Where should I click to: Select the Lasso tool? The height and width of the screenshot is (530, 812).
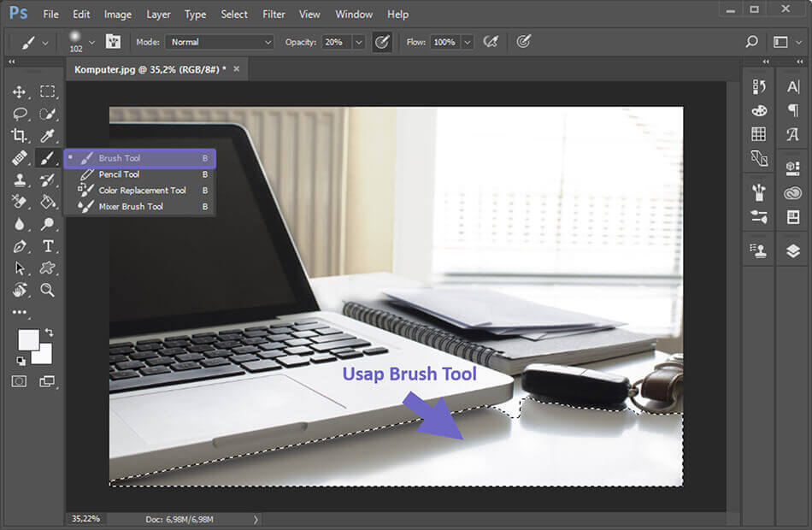20,114
